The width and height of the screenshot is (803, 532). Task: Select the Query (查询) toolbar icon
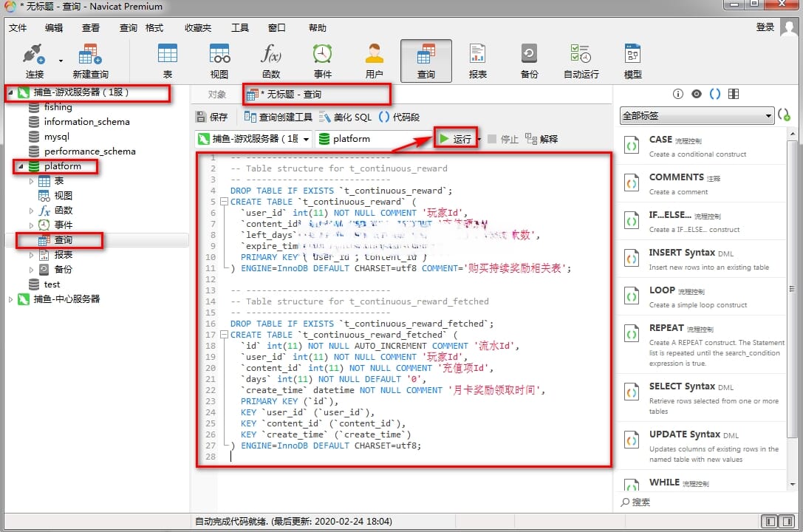pyautogui.click(x=426, y=61)
